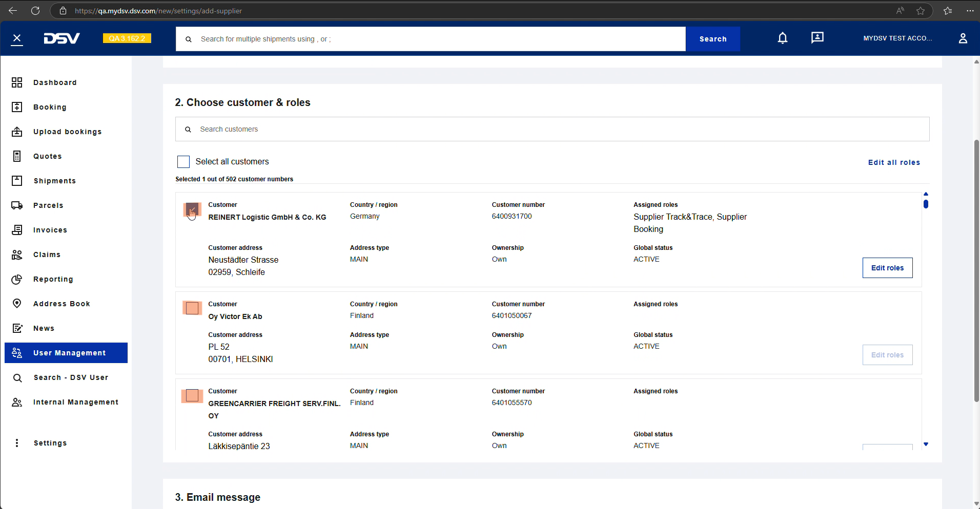Viewport: 980px width, 509px height.
Task: Uncheck REINERT Logistic GmbH customer checkbox
Action: [x=192, y=209]
